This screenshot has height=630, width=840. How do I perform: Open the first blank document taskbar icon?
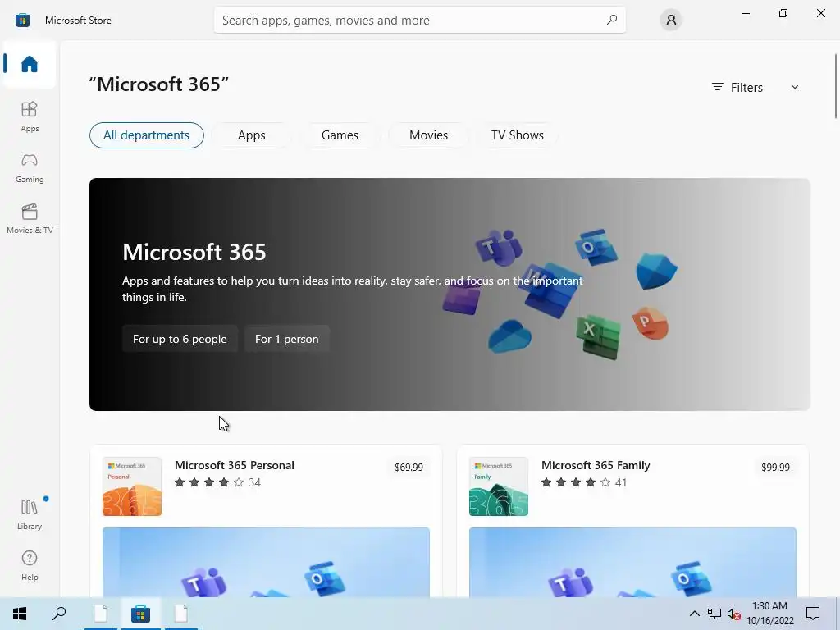[x=101, y=614]
